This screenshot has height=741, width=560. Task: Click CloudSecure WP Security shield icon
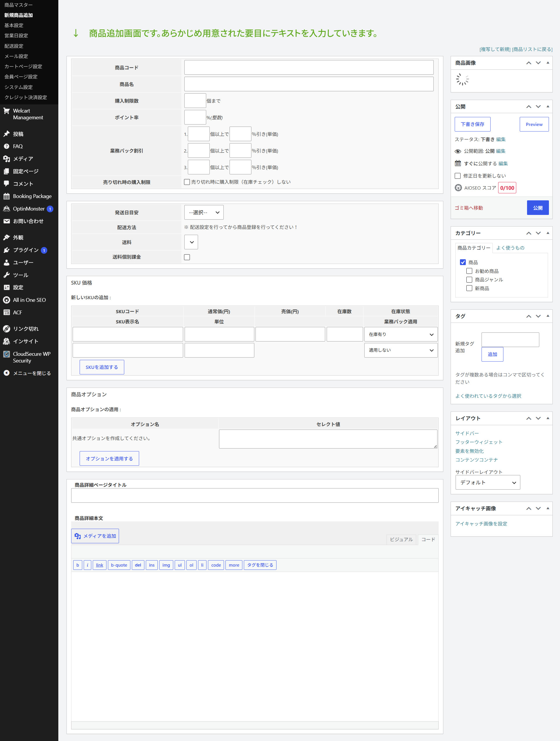click(x=6, y=354)
